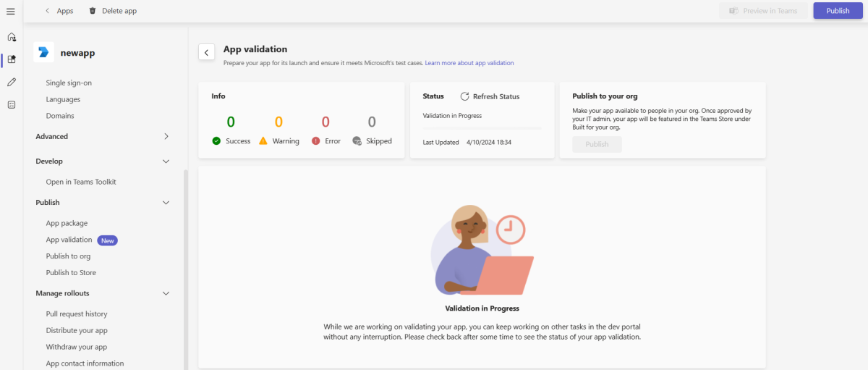Viewport: 868px width, 370px height.
Task: Click the Preview in Teams button
Action: (763, 11)
